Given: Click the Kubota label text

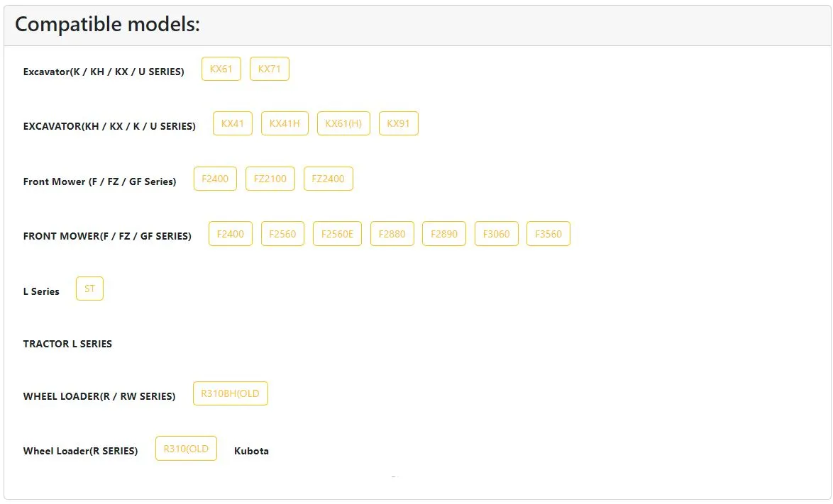Looking at the screenshot, I should point(251,451).
